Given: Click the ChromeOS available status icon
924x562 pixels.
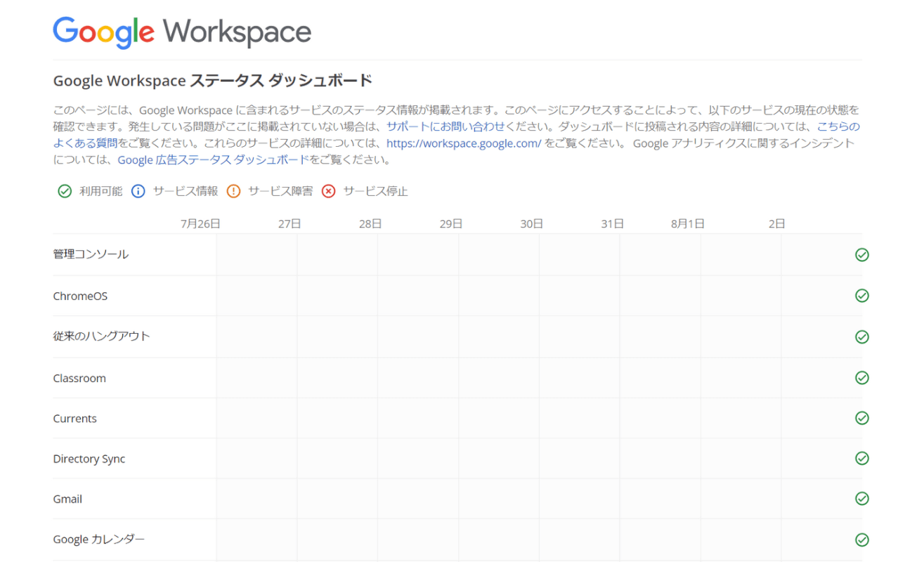Looking at the screenshot, I should 861,296.
